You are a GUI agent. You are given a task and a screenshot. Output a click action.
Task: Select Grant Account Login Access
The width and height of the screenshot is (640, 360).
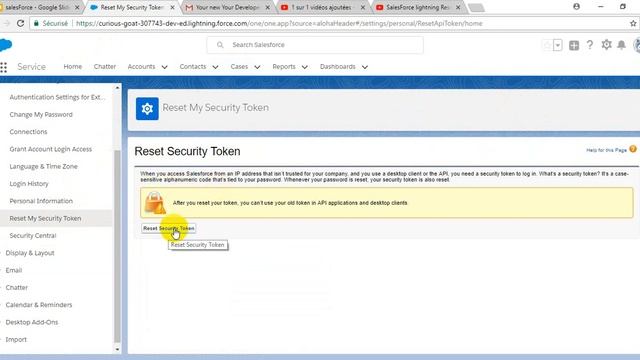[x=51, y=149]
